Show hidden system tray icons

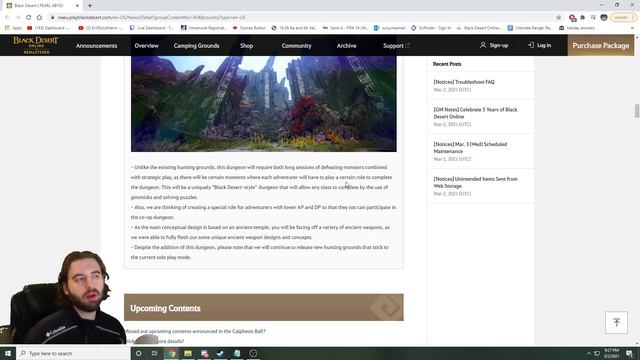tap(589, 353)
